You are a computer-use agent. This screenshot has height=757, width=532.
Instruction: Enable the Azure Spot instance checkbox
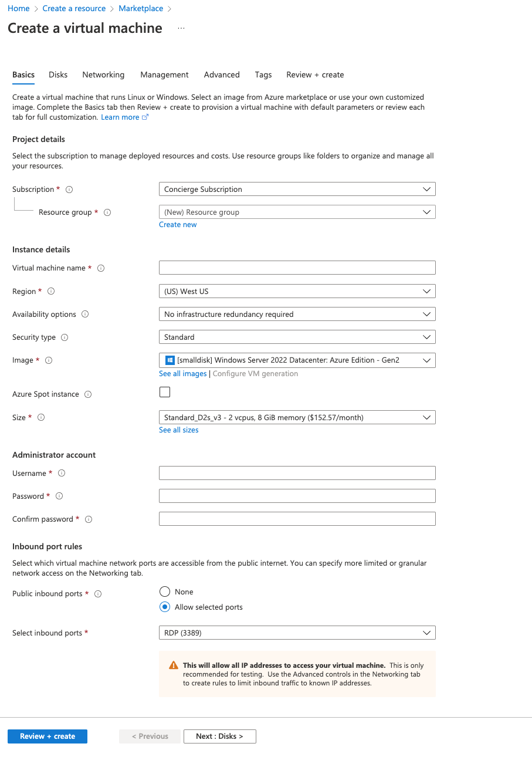pyautogui.click(x=165, y=392)
